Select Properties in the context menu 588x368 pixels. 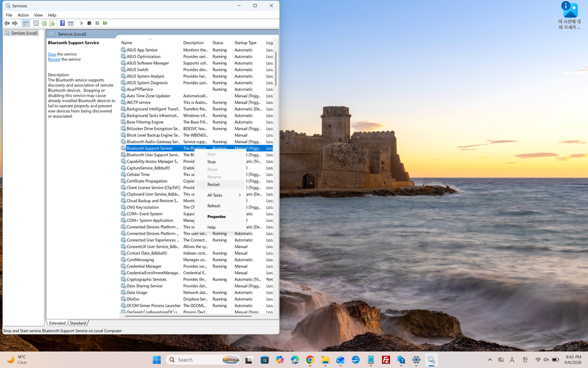pos(220,217)
